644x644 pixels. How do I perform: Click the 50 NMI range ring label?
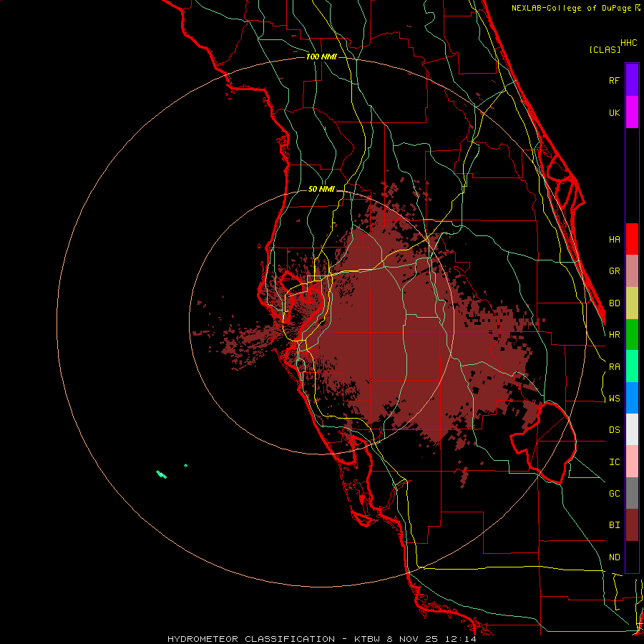coord(321,189)
